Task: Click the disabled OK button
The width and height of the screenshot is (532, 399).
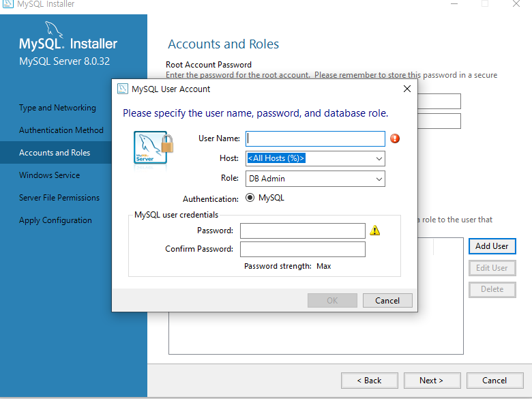Action: [332, 301]
